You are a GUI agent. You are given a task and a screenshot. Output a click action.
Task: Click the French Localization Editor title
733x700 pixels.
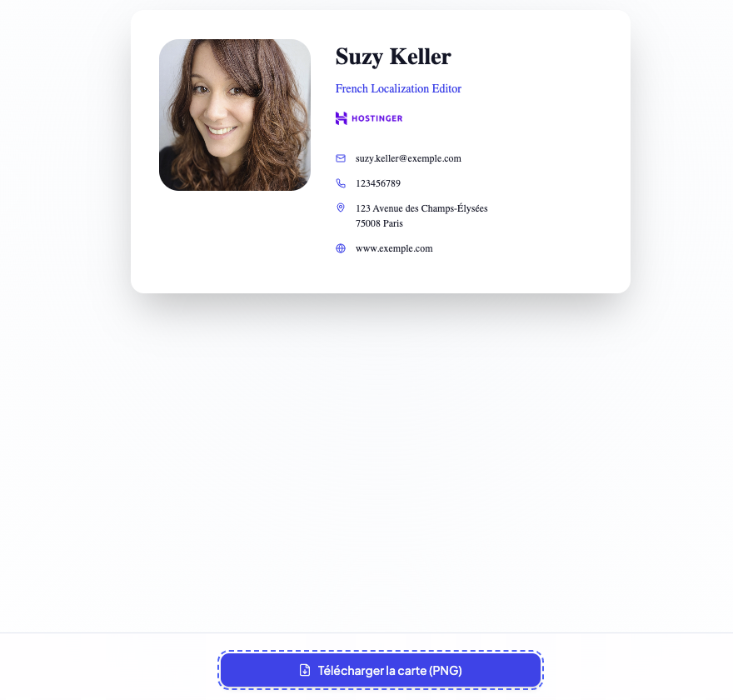(398, 88)
